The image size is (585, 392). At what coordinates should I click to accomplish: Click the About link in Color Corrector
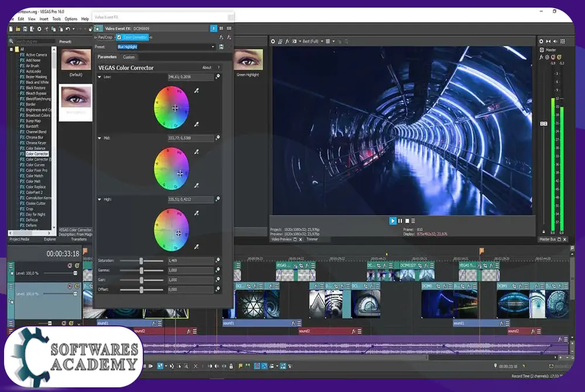click(207, 67)
